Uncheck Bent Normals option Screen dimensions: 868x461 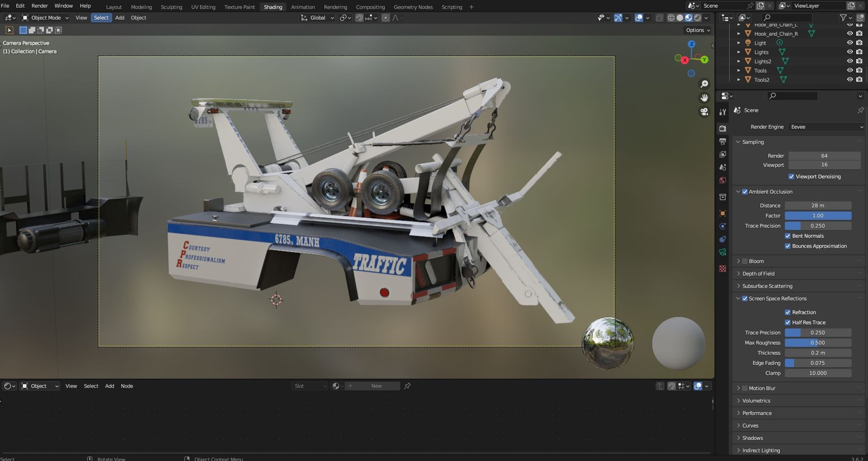pos(788,236)
